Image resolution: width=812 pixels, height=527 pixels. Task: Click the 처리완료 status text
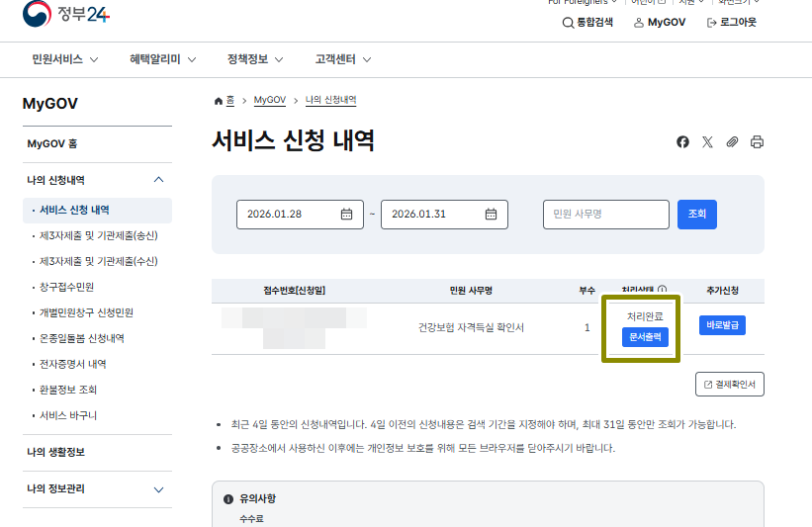(645, 316)
